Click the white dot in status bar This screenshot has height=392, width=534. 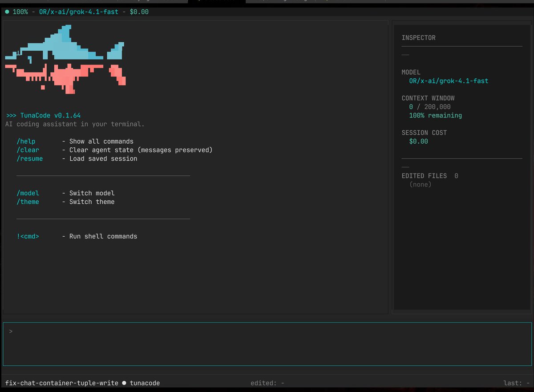[x=124, y=383]
